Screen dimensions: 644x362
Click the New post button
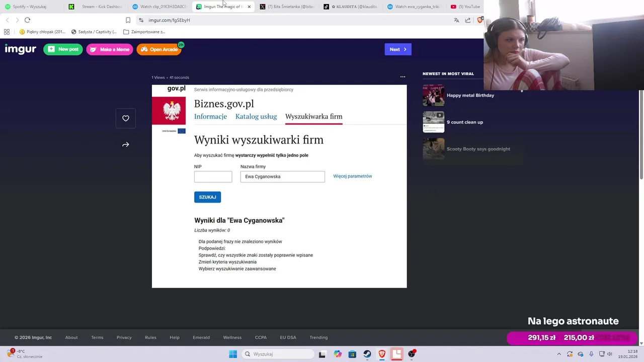point(63,49)
